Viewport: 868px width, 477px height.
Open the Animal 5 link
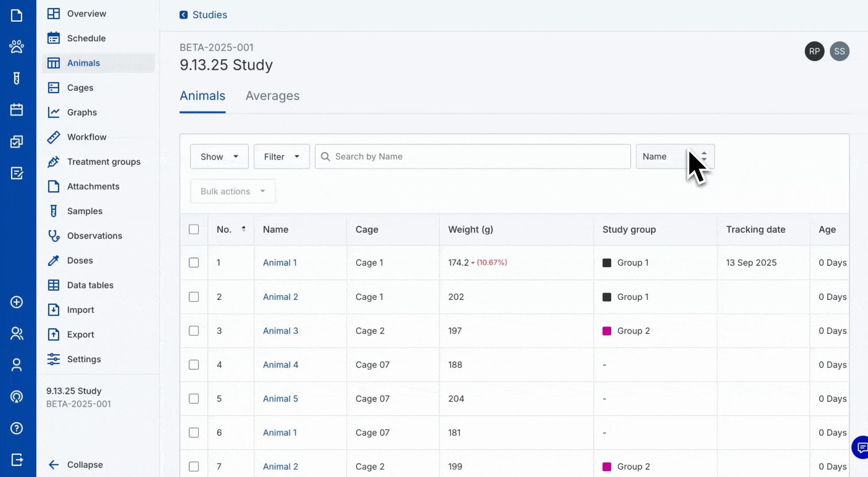pos(280,399)
